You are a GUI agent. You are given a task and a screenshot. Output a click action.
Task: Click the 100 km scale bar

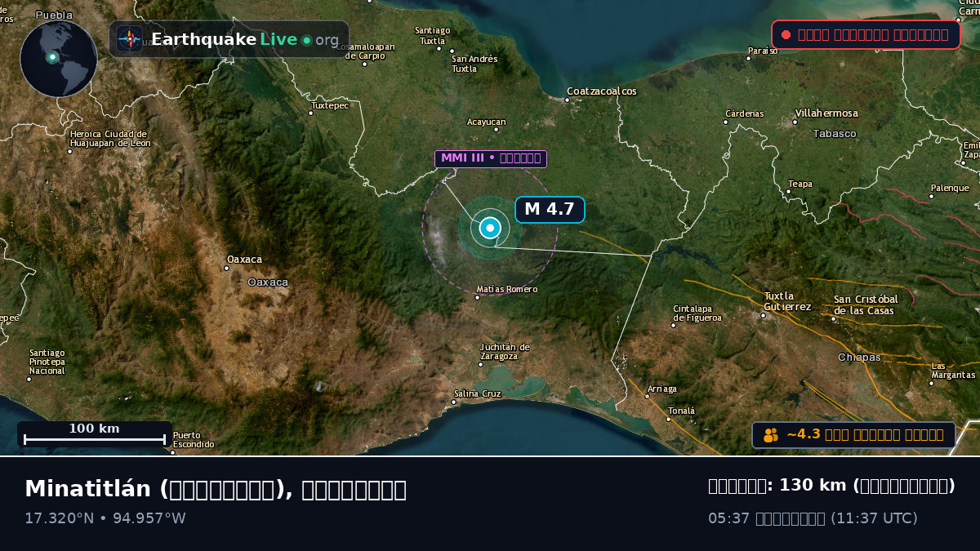(x=95, y=434)
